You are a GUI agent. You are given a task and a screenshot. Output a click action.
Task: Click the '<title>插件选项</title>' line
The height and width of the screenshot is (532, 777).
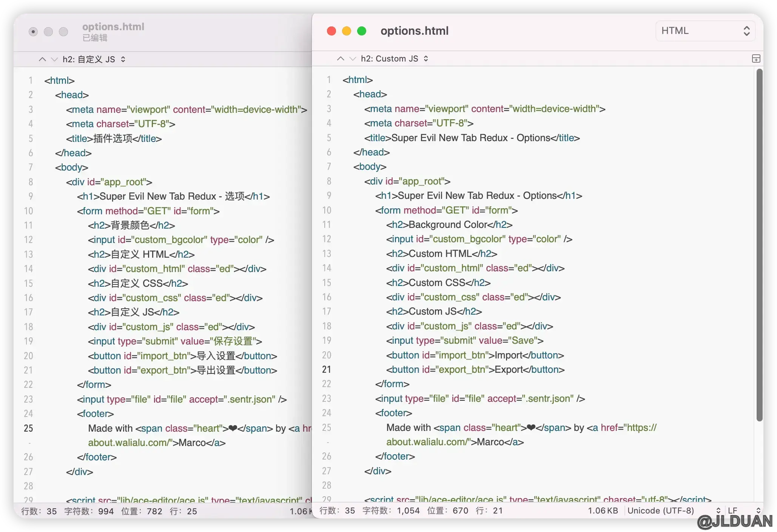point(114,138)
